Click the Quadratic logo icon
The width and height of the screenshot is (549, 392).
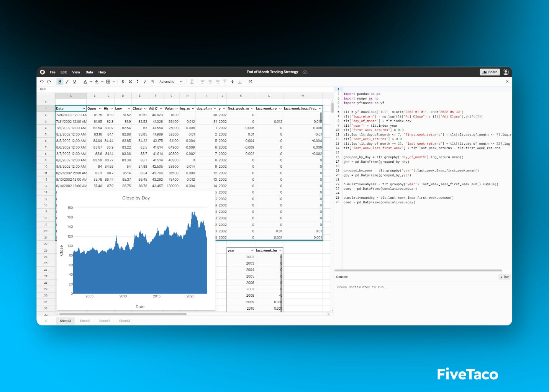[43, 72]
